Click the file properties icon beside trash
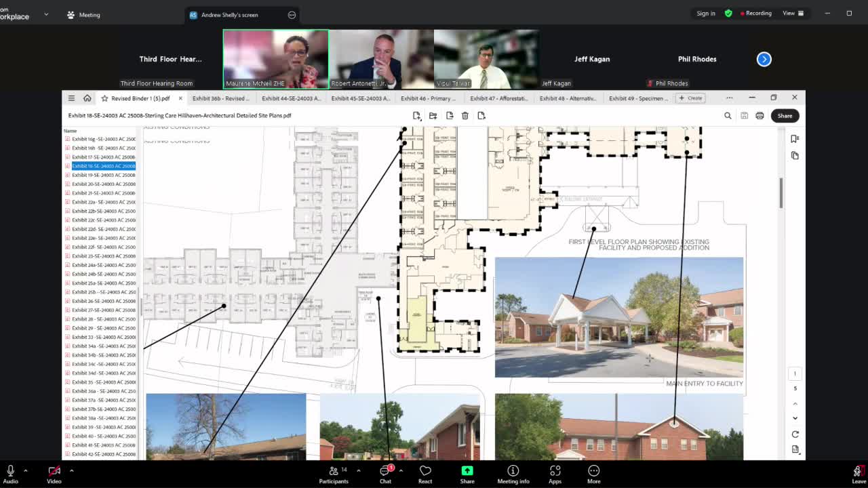 pyautogui.click(x=481, y=116)
